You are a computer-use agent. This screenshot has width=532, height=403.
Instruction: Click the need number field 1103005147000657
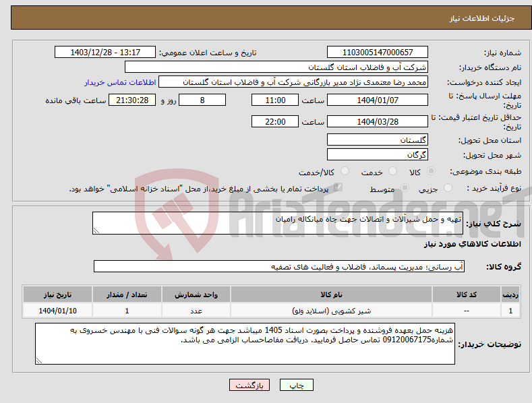[378, 53]
